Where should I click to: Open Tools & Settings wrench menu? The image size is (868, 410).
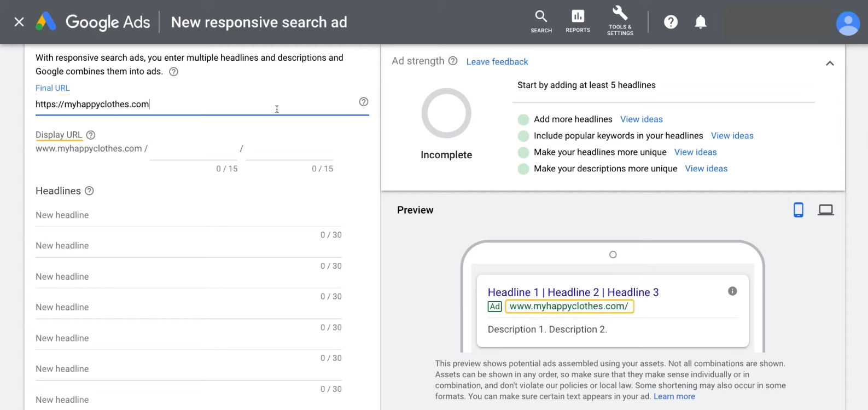pyautogui.click(x=620, y=22)
